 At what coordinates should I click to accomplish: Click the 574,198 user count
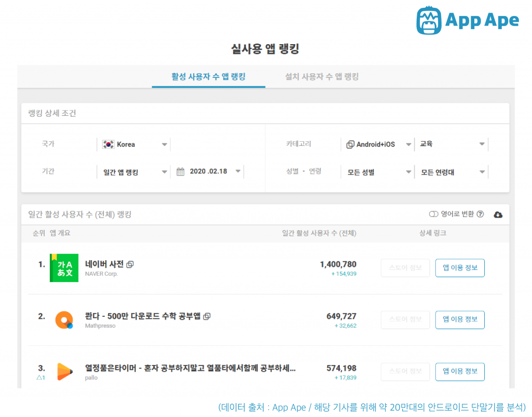[x=341, y=368]
